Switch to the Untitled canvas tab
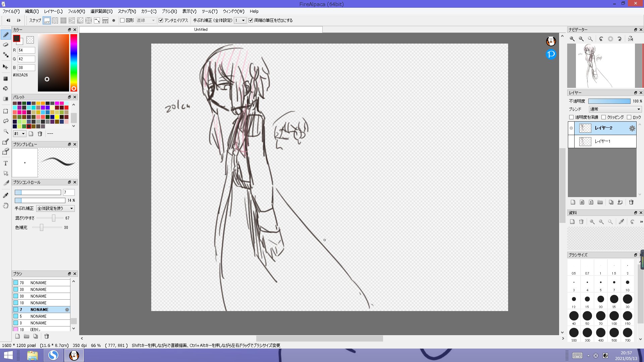 click(201, 29)
